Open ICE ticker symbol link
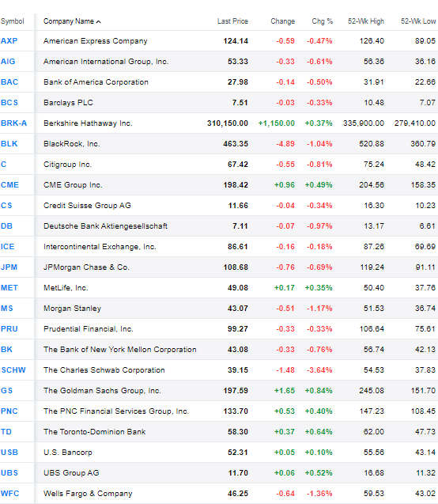 click(7, 247)
